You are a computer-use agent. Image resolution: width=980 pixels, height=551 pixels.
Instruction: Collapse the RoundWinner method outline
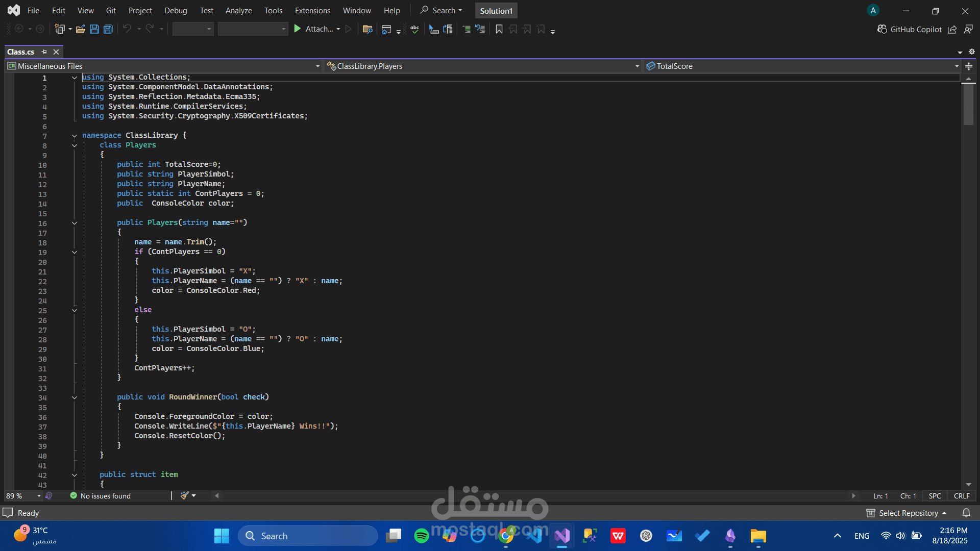pos(75,397)
